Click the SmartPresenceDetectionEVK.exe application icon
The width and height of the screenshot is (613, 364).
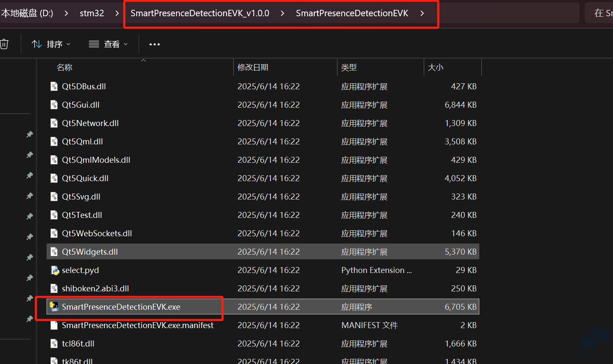[x=54, y=307]
